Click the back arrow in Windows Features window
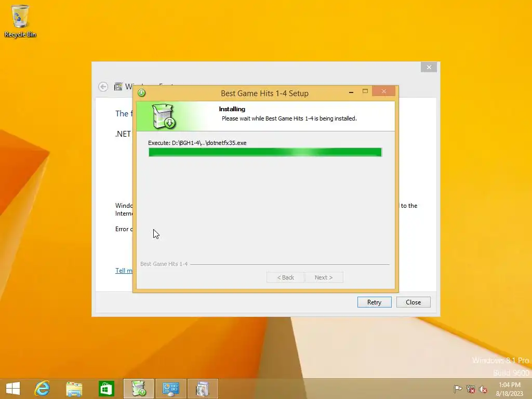The height and width of the screenshot is (399, 532). click(103, 87)
